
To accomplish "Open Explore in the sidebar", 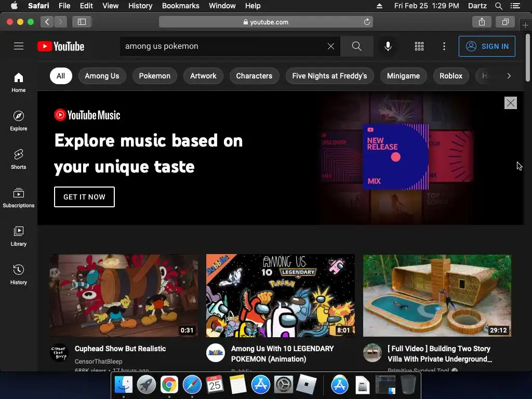I will (x=19, y=121).
